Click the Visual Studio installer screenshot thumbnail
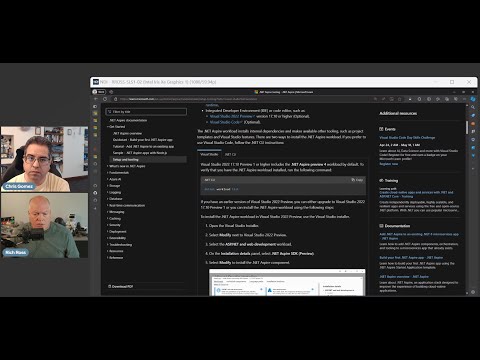Screen dimensions: 480x360 click(x=287, y=282)
